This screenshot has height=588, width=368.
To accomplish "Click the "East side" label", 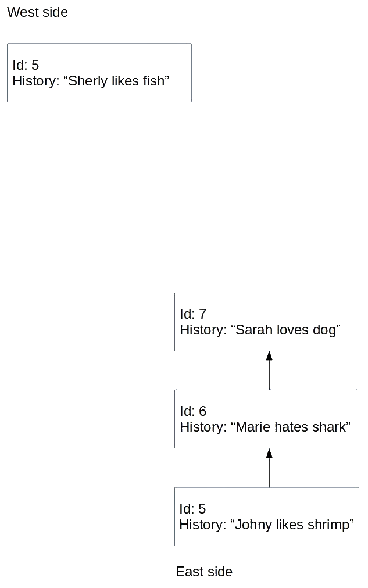I will (204, 572).
